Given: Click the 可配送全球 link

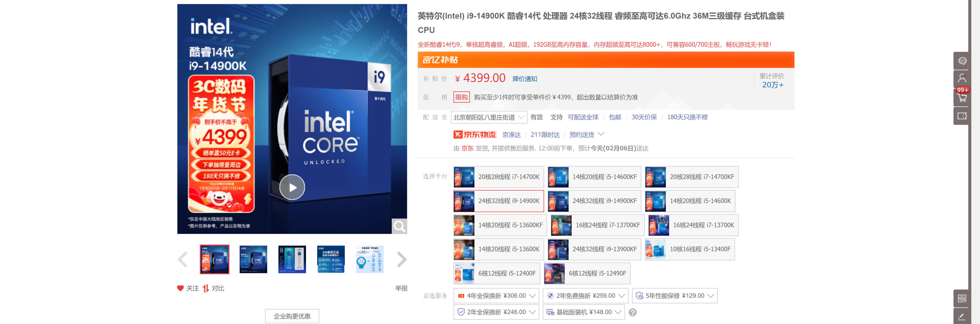Looking at the screenshot, I should 583,117.
